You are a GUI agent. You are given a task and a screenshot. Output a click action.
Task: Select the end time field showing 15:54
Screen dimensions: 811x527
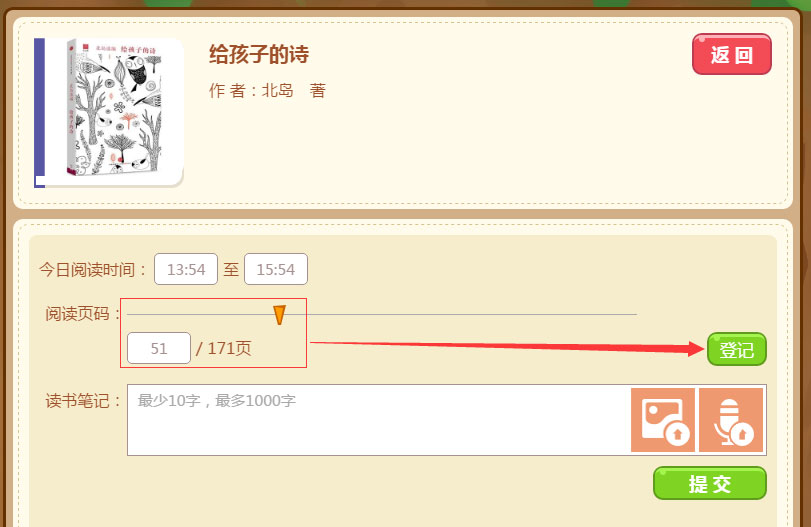[276, 269]
